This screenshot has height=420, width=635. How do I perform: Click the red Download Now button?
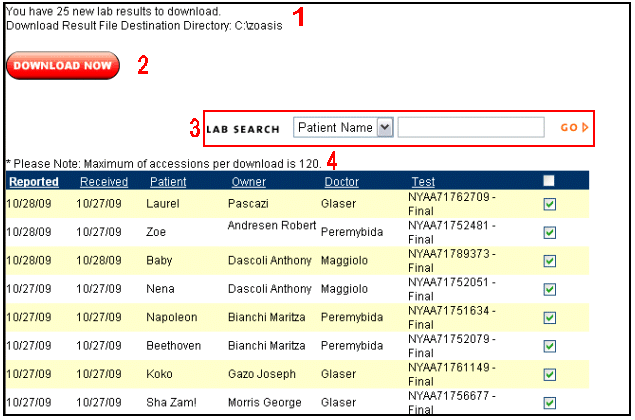pyautogui.click(x=63, y=65)
